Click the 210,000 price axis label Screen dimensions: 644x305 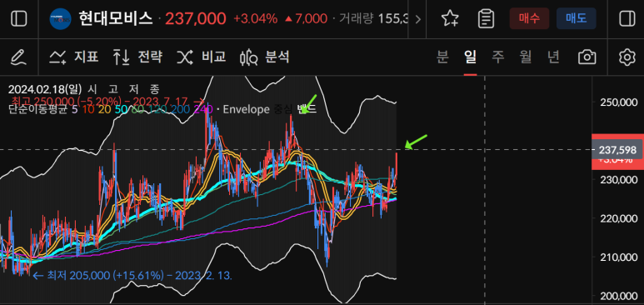620,257
